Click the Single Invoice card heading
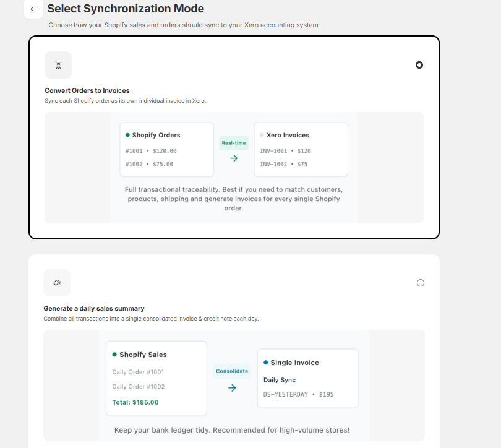Screen dimensions: 501x448 294,363
